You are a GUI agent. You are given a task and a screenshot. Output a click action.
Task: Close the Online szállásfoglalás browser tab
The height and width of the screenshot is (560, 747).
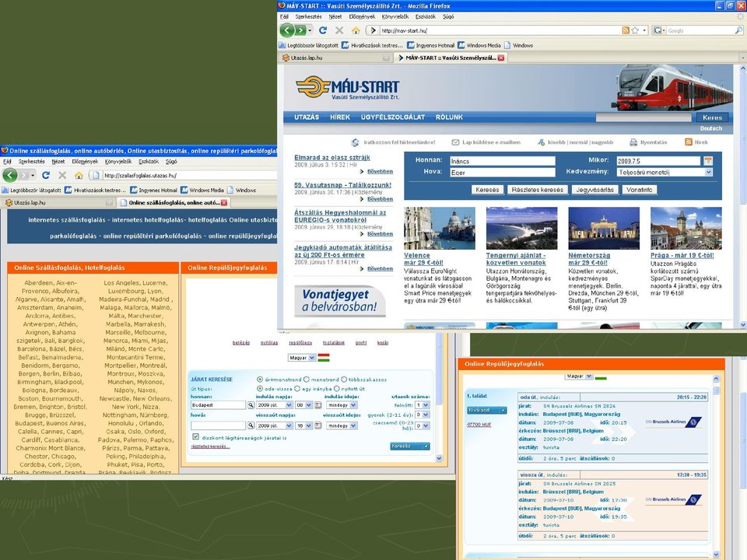[x=224, y=202]
